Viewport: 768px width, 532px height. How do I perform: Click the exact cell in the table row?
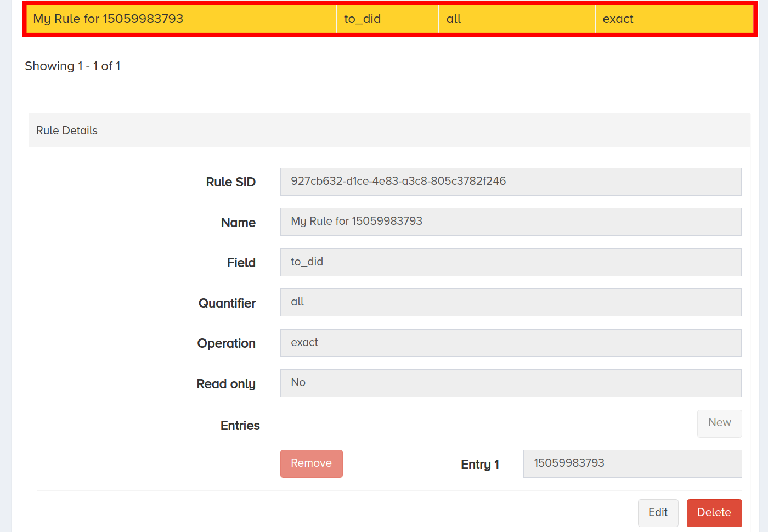[674, 19]
